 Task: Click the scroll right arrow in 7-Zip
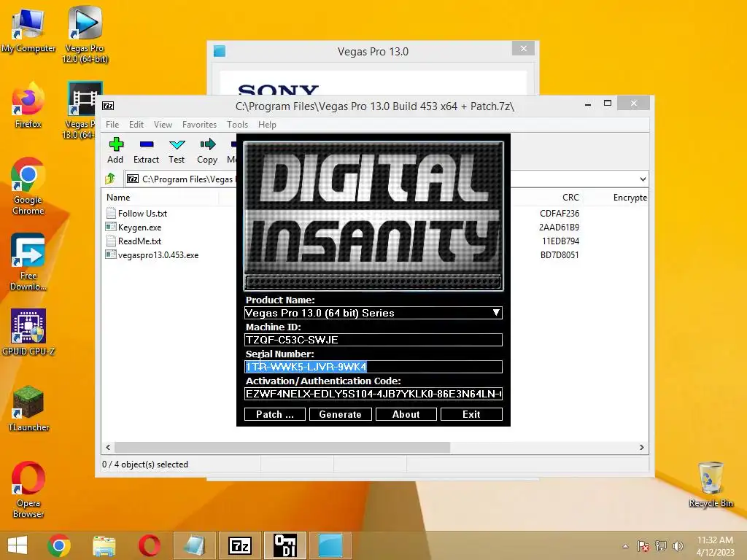[x=642, y=448]
